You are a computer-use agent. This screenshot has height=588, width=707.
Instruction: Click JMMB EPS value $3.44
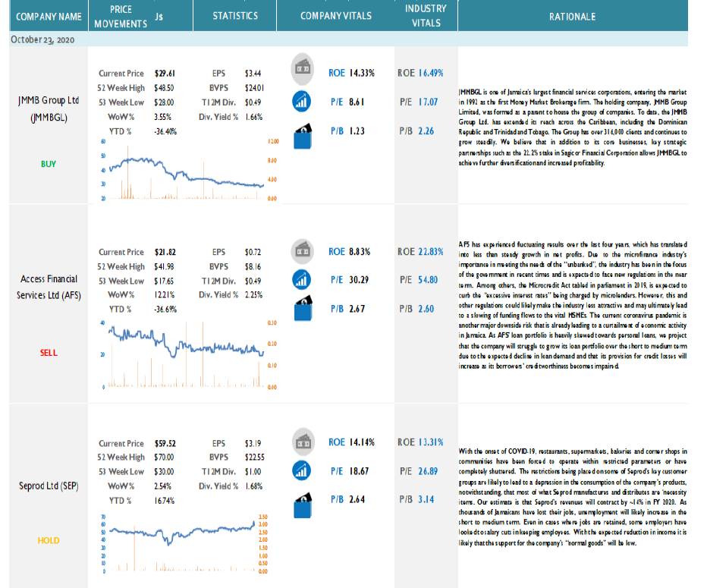[253, 73]
